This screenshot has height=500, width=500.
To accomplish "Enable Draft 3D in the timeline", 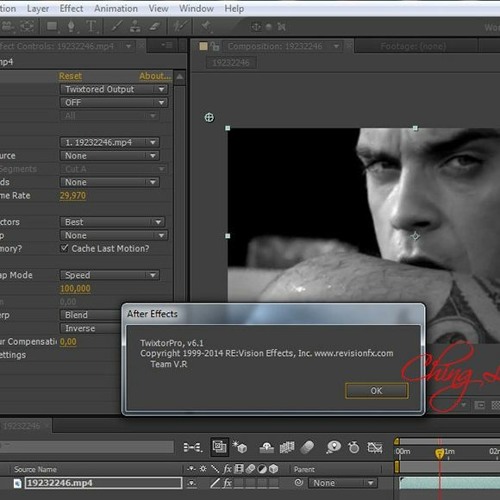I will click(x=240, y=447).
